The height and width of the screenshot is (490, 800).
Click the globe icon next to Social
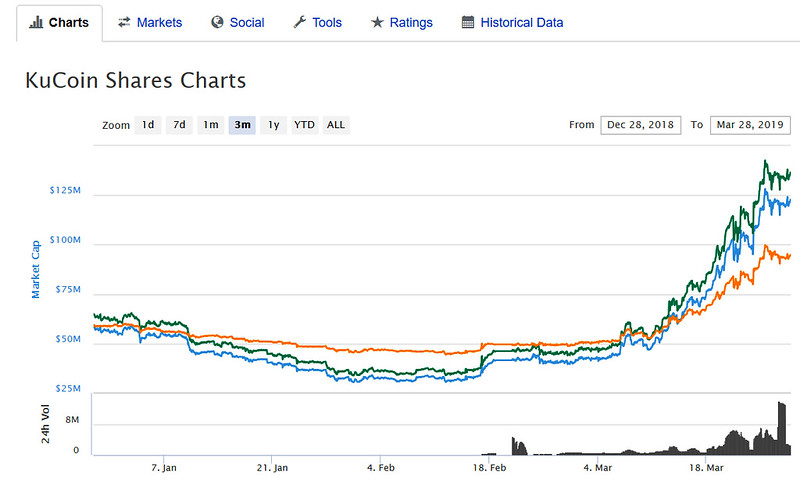(x=217, y=22)
